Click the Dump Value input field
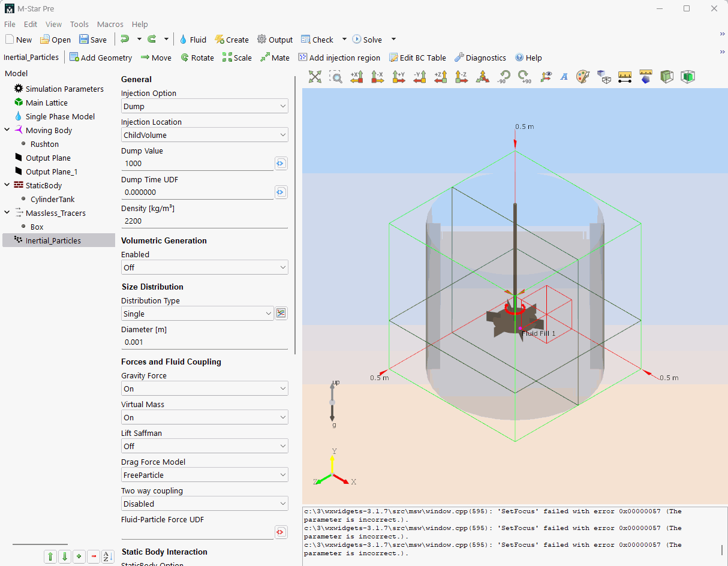Viewport: 728px width, 566px height. 197,163
